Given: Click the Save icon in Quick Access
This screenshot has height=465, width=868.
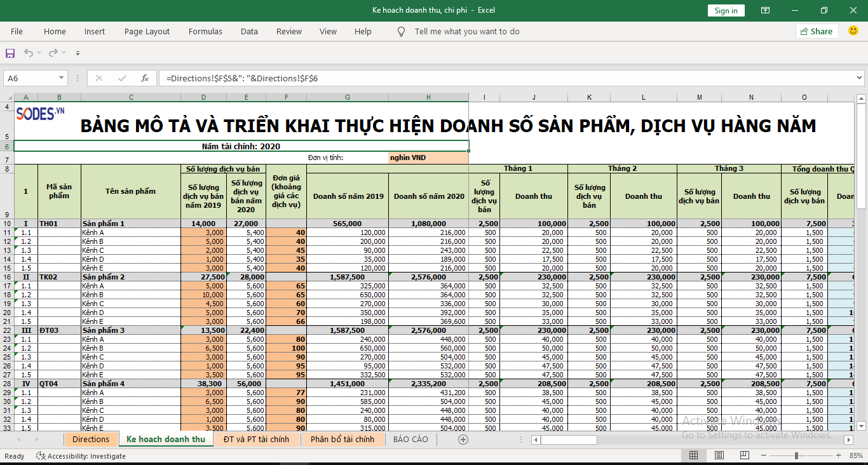Looking at the screenshot, I should click(x=10, y=53).
